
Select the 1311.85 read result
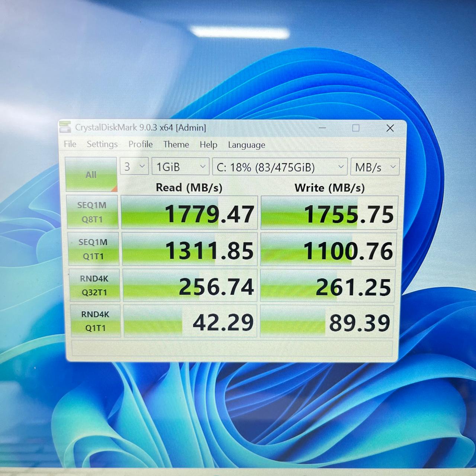click(190, 249)
